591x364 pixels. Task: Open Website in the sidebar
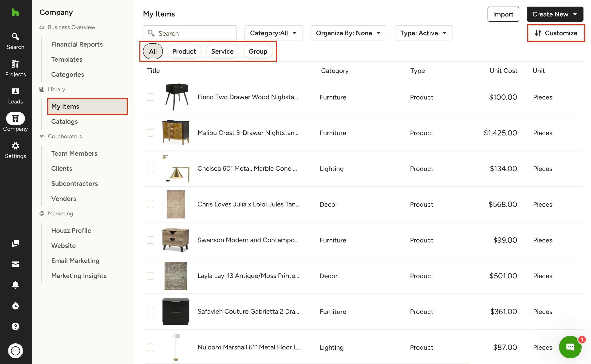click(x=63, y=245)
